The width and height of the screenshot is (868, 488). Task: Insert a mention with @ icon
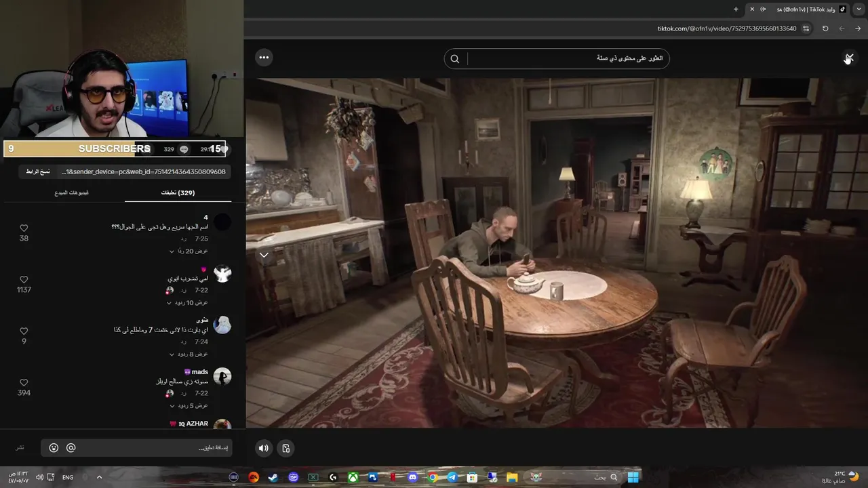(71, 448)
